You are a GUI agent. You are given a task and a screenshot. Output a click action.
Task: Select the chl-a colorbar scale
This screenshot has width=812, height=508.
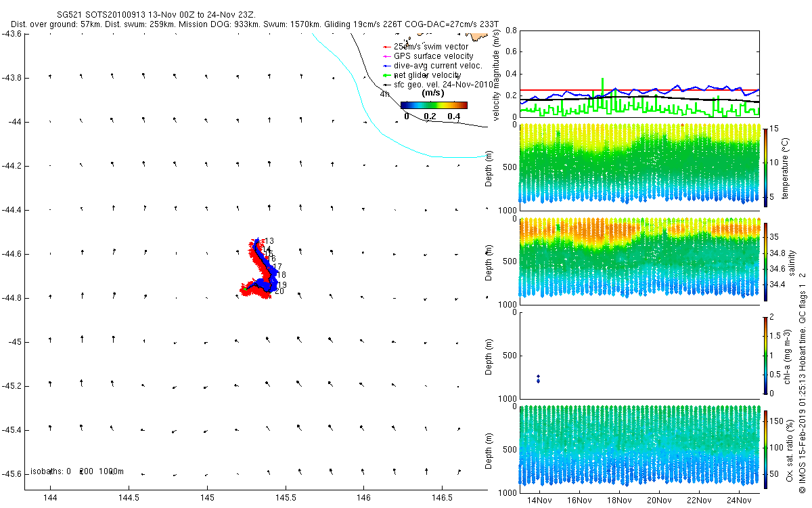pos(765,354)
